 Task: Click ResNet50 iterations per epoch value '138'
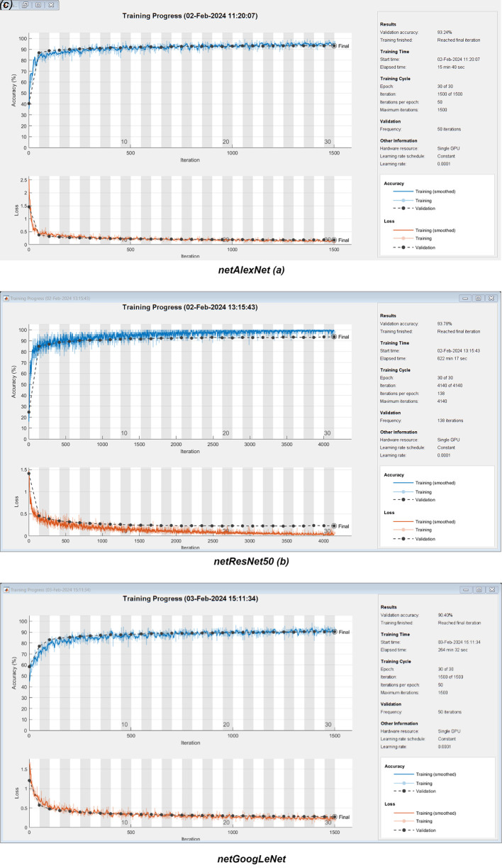click(x=442, y=394)
